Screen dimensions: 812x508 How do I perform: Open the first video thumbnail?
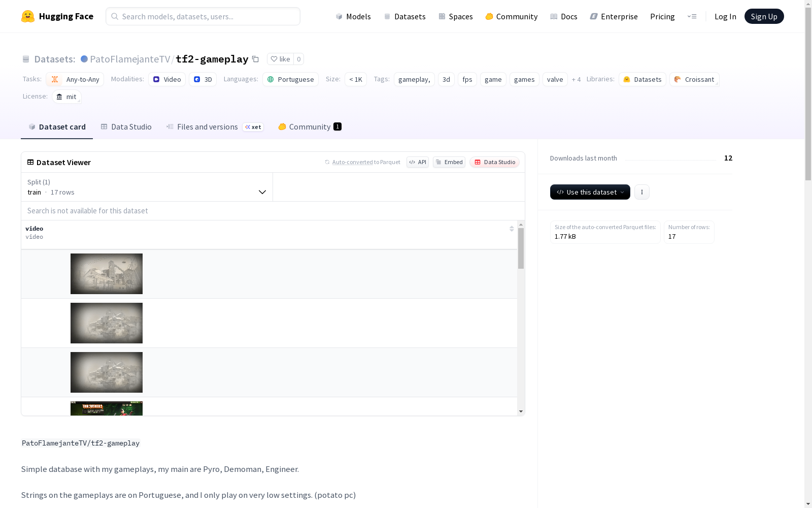click(x=107, y=274)
